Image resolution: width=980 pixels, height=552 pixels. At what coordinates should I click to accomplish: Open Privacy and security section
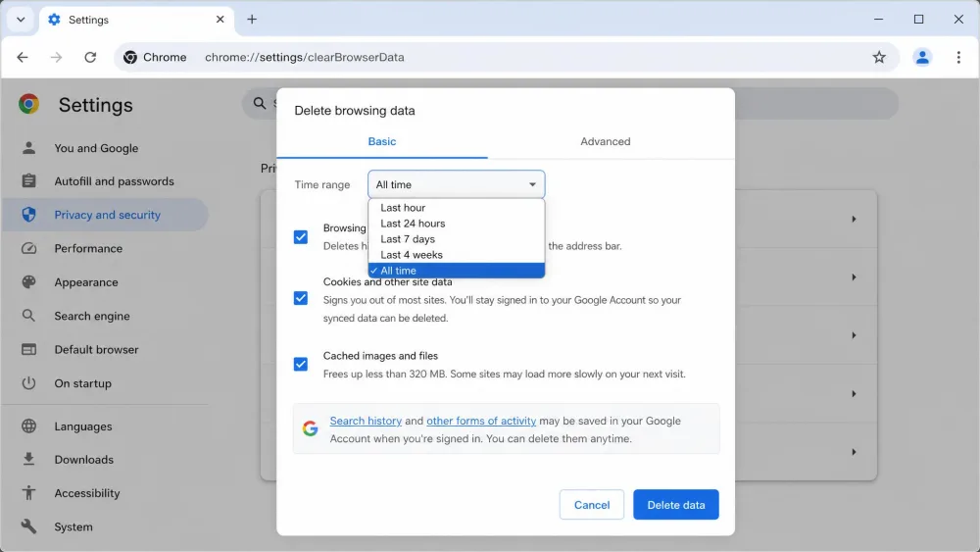[105, 215]
